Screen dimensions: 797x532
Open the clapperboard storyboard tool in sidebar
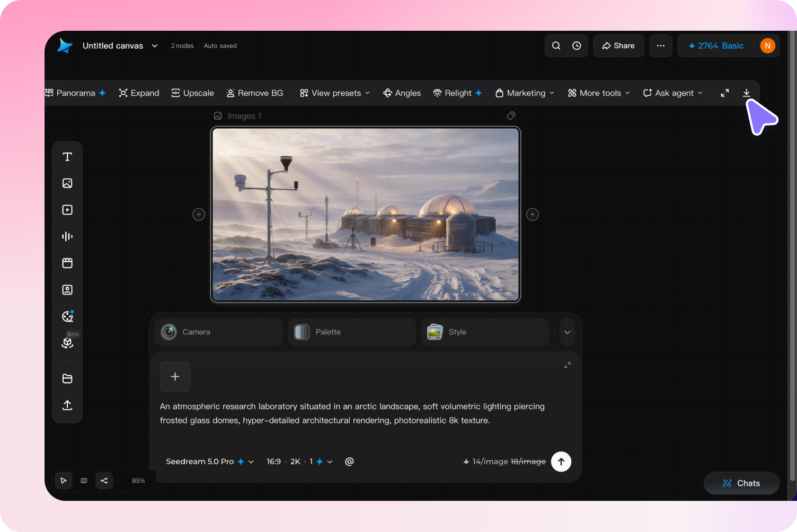pos(67,263)
